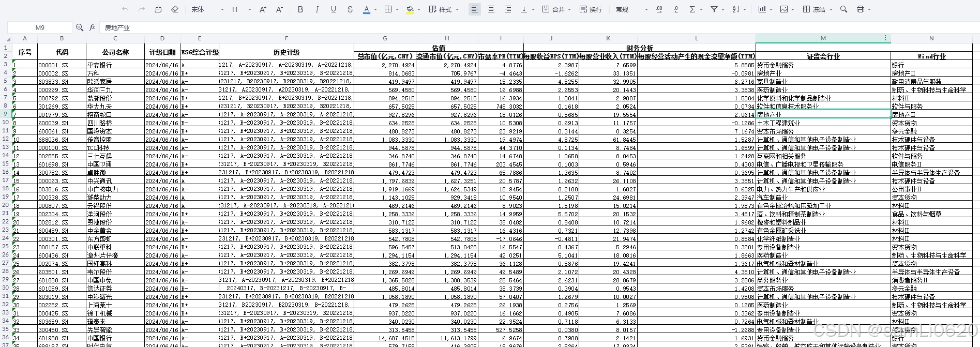This screenshot has height=347, width=980.
Task: Click the sum (Σ) function icon
Action: click(692, 9)
